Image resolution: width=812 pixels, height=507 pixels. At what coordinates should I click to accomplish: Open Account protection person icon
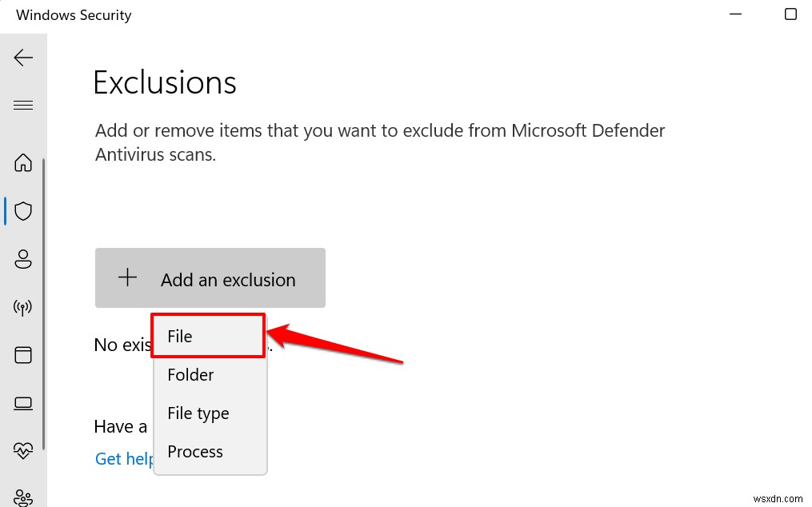[x=23, y=259]
